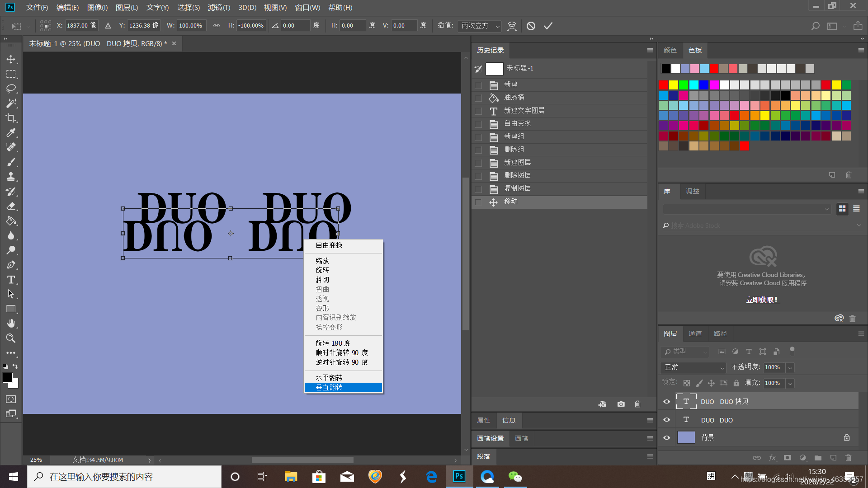Switch to warp mode icon in options bar

click(512, 26)
